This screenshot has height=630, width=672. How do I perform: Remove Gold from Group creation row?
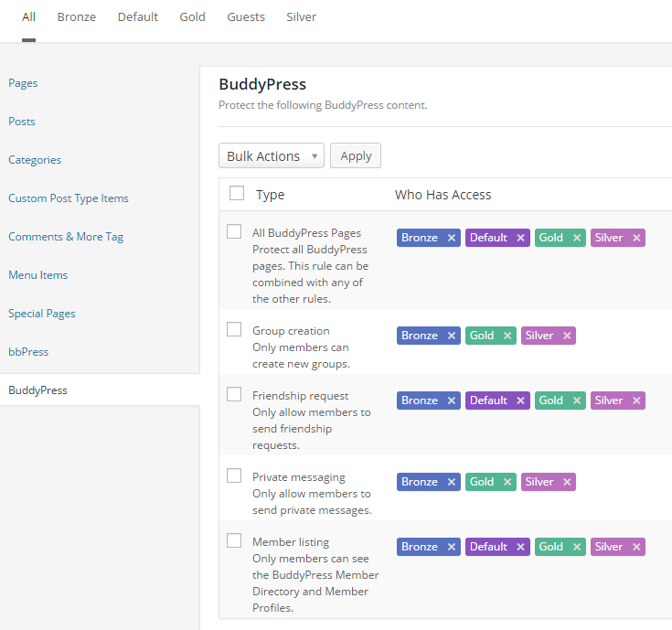pyautogui.click(x=507, y=336)
